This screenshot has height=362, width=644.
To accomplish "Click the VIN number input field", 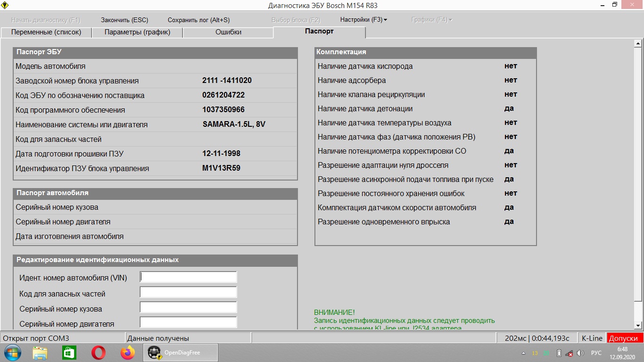I will click(188, 277).
